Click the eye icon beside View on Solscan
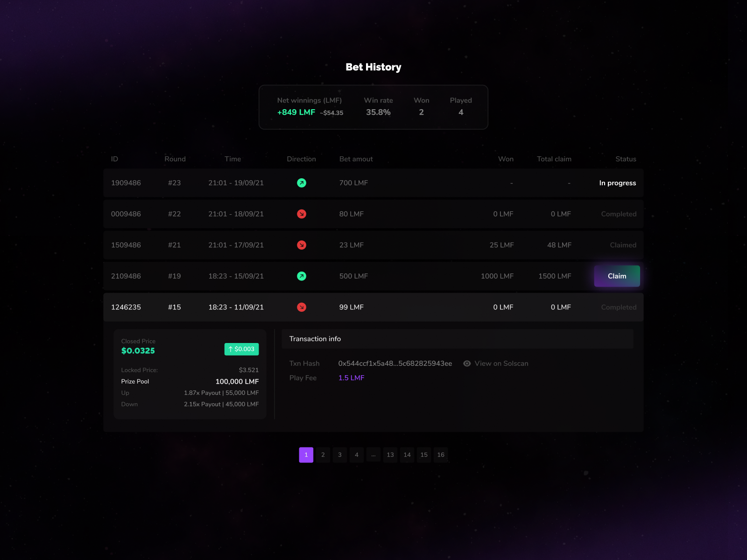747x560 pixels. pos(467,363)
